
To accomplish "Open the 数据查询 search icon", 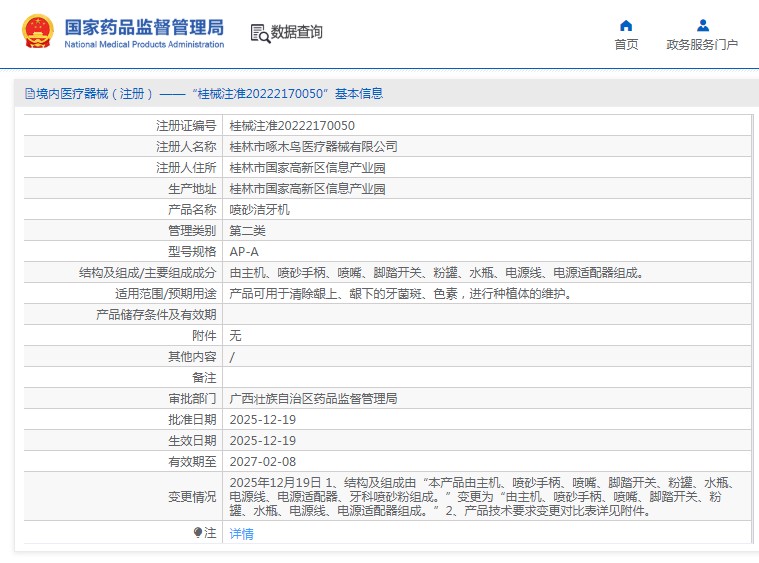I will [x=260, y=33].
